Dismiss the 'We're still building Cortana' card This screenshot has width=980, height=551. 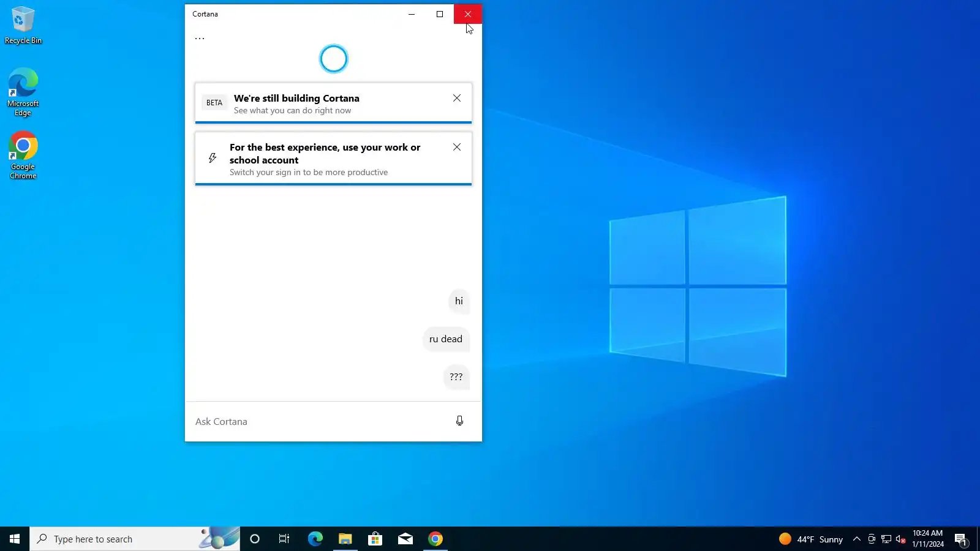[457, 98]
